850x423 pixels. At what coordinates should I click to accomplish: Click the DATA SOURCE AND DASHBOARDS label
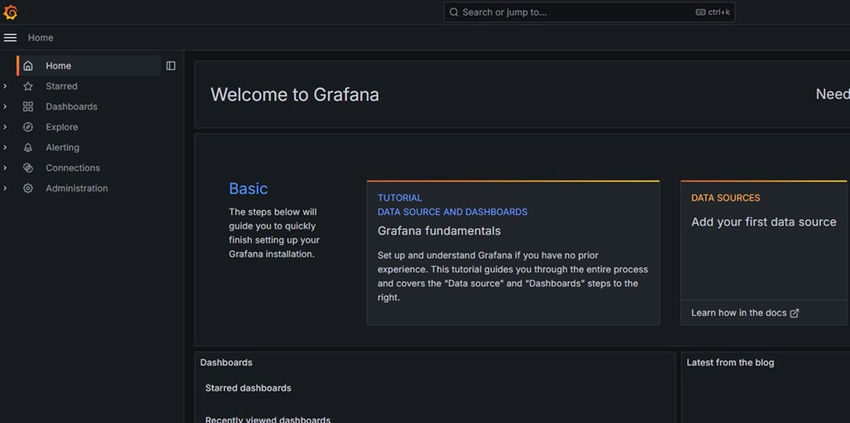[x=453, y=212]
